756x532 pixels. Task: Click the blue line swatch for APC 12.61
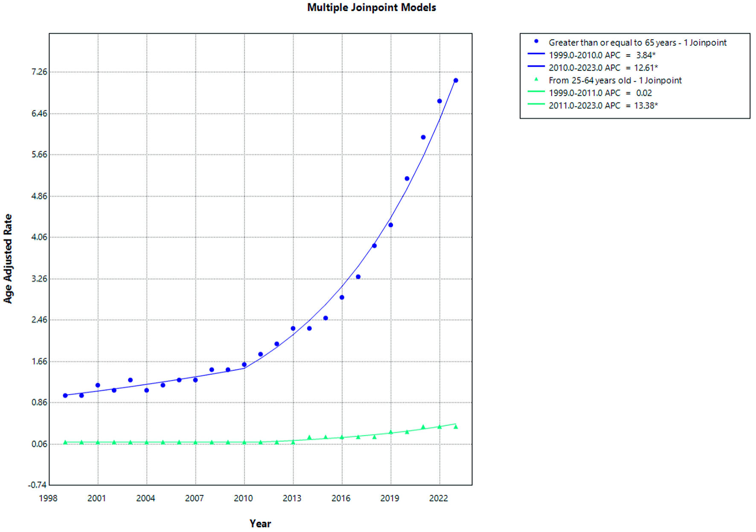(536, 66)
